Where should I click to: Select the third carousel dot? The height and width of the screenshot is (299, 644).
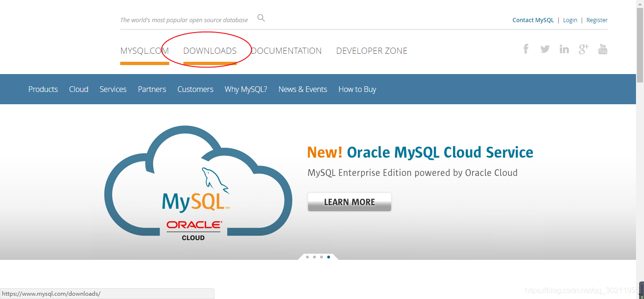[322, 257]
